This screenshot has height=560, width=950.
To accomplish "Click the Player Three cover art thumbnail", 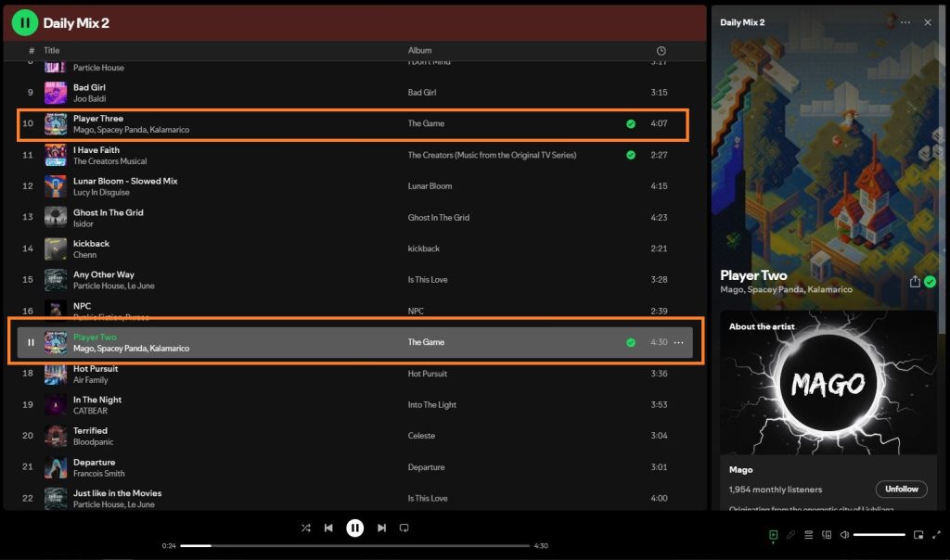I will (x=56, y=123).
